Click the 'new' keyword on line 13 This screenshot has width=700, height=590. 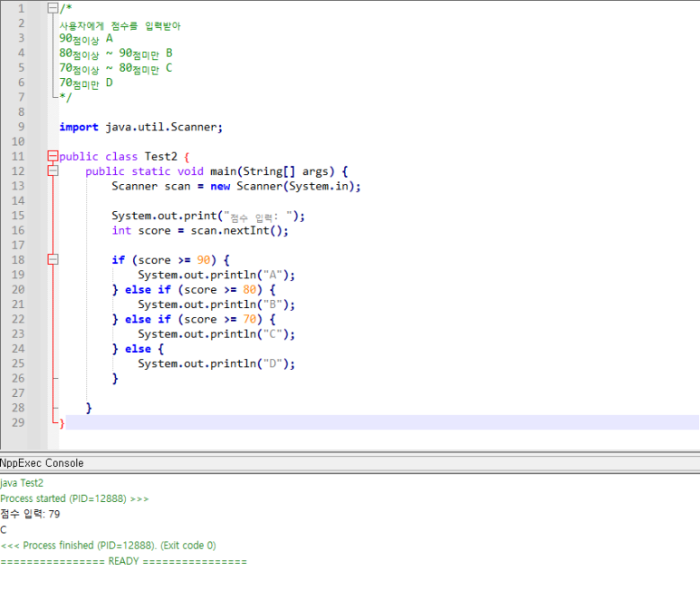coord(220,187)
